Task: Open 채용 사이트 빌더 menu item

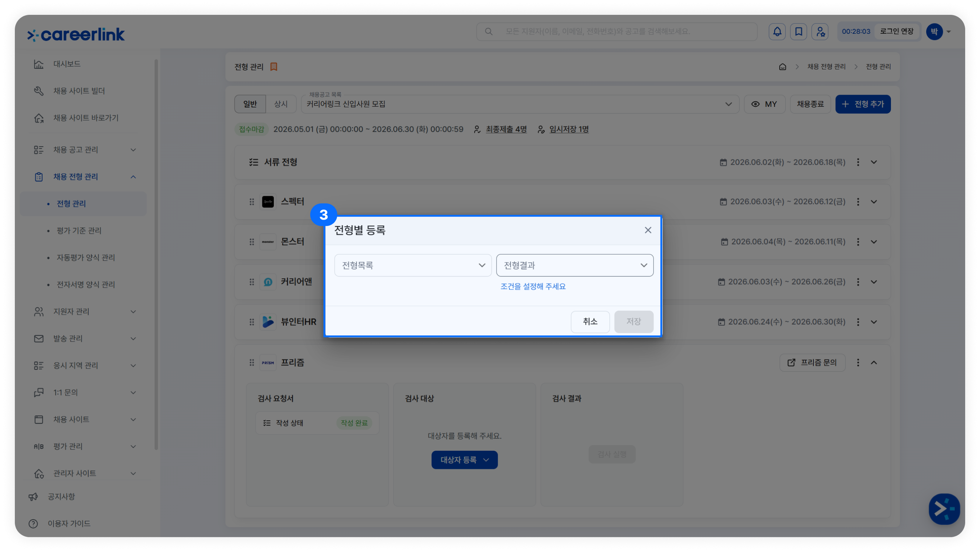Action: point(83,91)
